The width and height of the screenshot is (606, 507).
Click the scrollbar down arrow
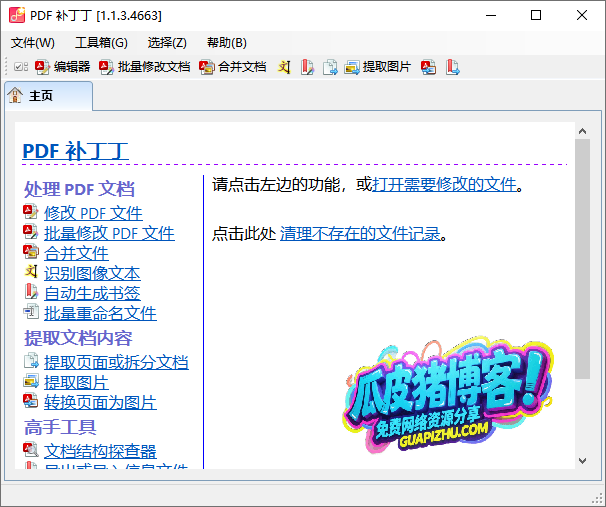[582, 461]
